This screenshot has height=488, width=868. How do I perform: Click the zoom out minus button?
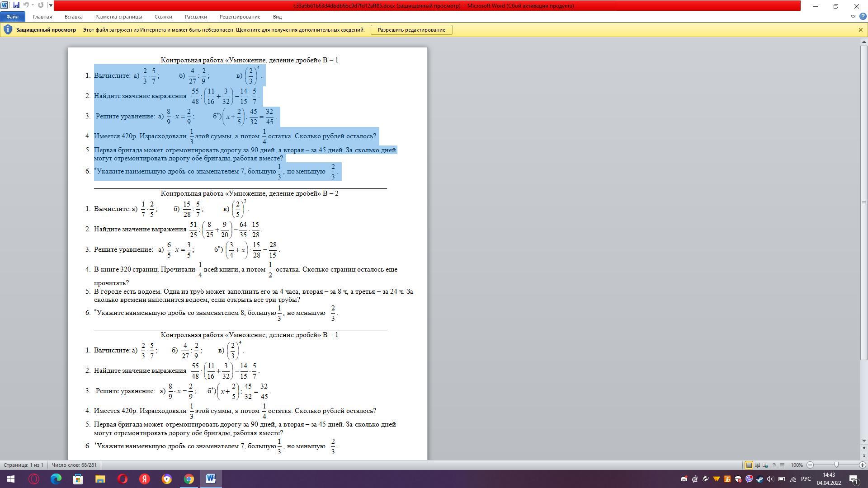[810, 465]
